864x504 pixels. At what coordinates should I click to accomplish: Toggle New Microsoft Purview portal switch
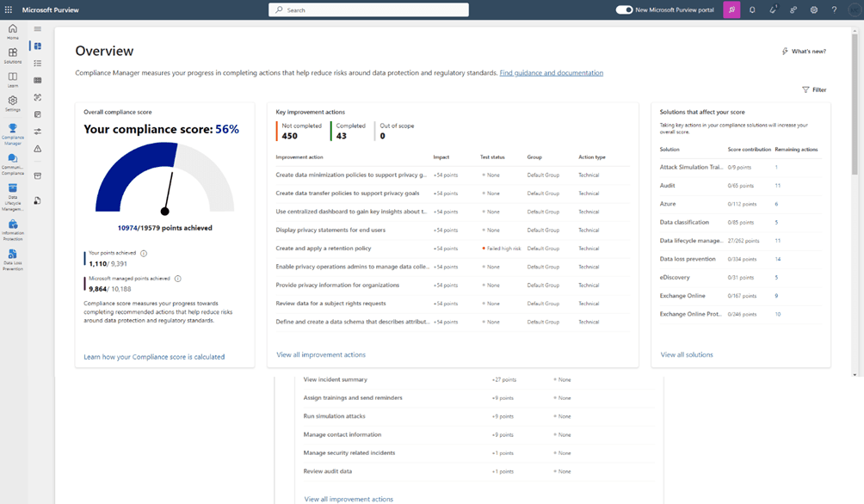click(x=624, y=10)
